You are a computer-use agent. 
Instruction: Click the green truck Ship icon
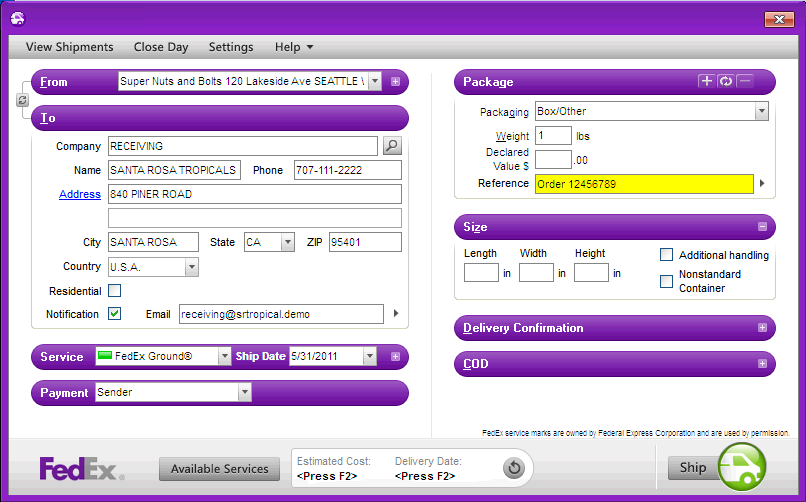point(742,467)
